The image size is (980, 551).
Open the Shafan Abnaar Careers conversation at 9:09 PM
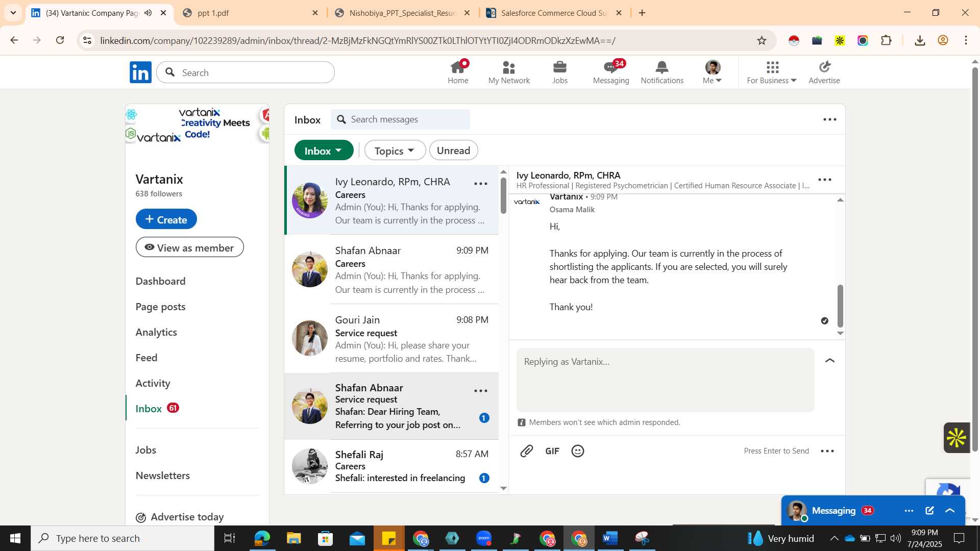click(391, 270)
